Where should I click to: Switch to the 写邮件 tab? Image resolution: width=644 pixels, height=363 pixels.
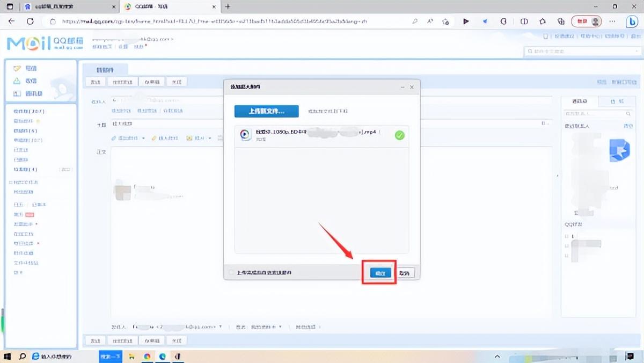pyautogui.click(x=105, y=70)
